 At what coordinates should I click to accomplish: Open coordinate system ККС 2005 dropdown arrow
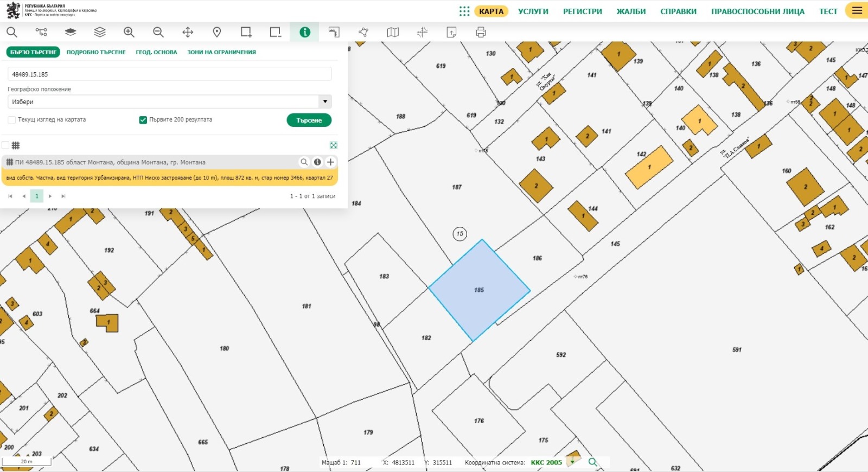(572, 463)
